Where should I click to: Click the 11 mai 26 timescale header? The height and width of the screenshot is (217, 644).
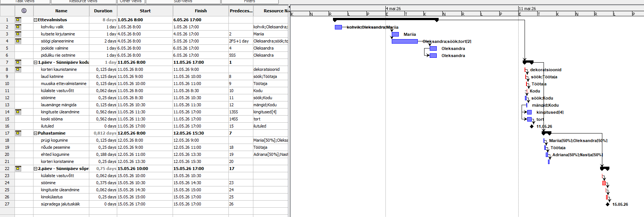coord(527,9)
